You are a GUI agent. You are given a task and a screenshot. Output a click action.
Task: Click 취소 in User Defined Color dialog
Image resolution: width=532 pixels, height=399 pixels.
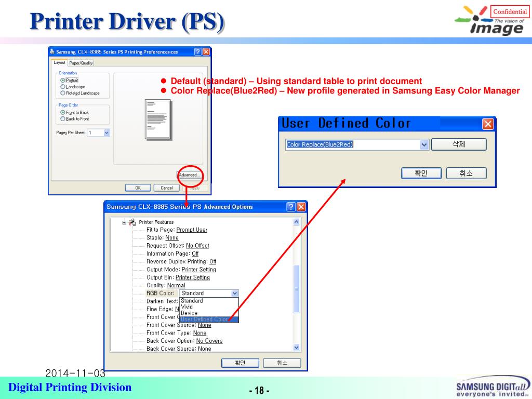pos(466,173)
